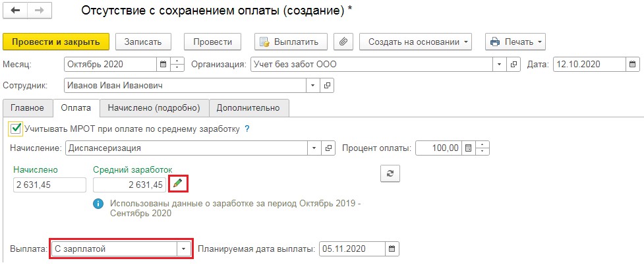The width and height of the screenshot is (644, 265).
Task: Open calendar for Месяц field
Action: (163, 65)
